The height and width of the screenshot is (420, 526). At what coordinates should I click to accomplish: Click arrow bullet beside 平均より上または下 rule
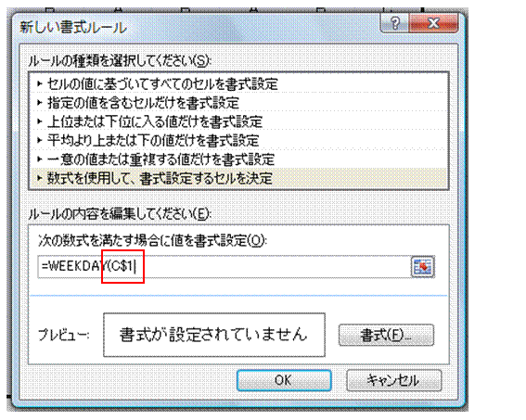point(40,140)
